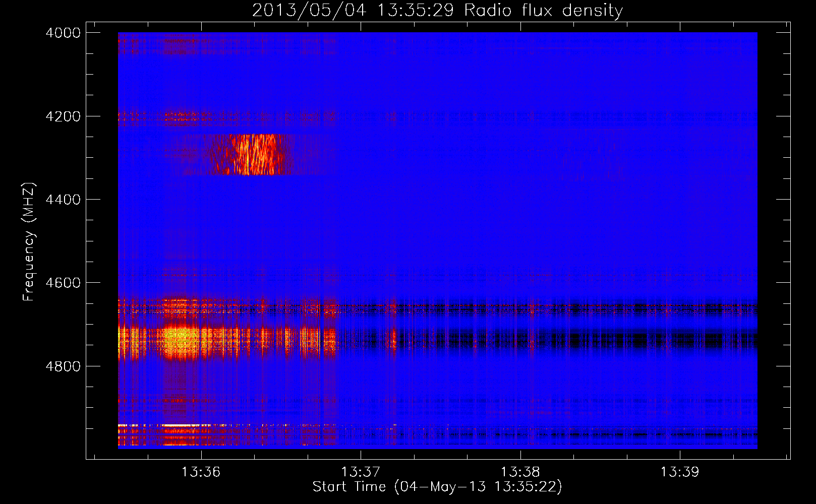The height and width of the screenshot is (504, 816).
Task: Click the "Start Time (04-May-13 13:35:22)" axis title
Action: pos(437,487)
